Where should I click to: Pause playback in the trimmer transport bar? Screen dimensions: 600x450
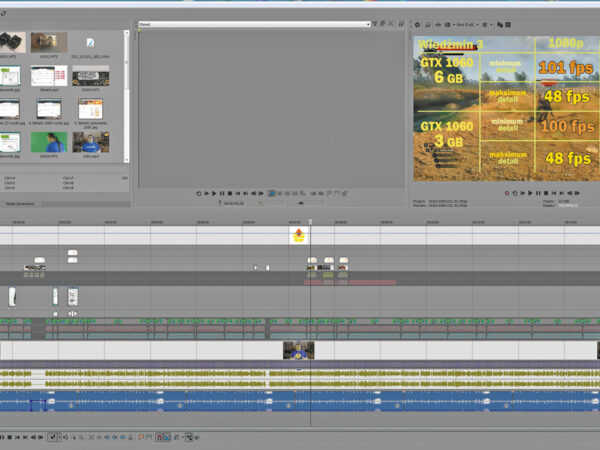pyautogui.click(x=223, y=193)
